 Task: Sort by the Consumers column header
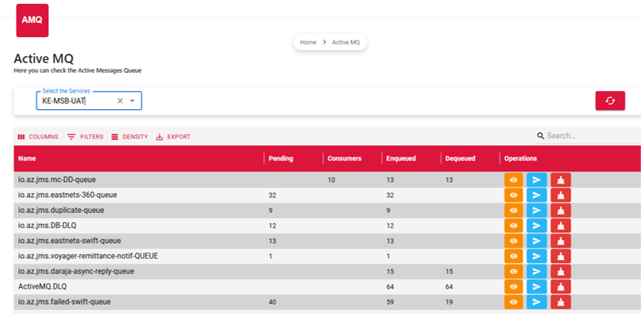point(344,158)
